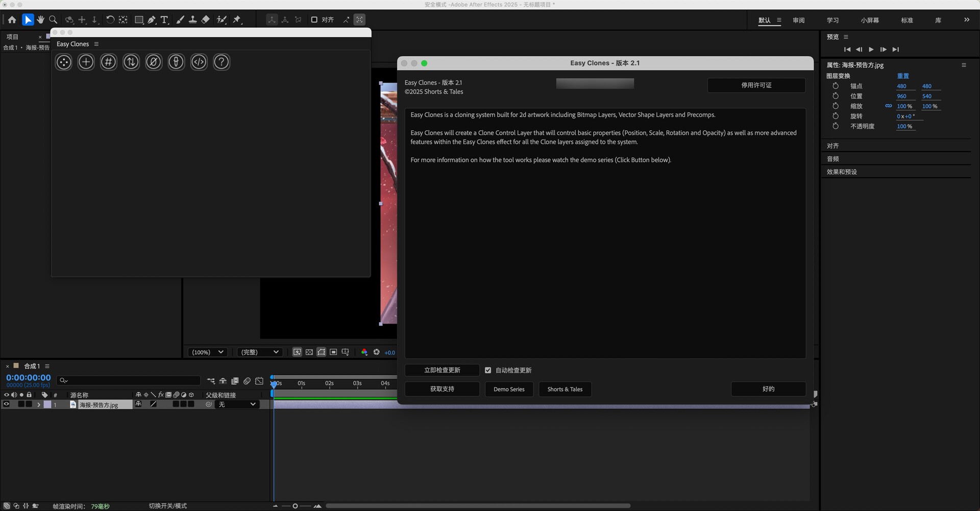Toggle scale constrain proportions link
The height and width of the screenshot is (511, 980).
(889, 106)
